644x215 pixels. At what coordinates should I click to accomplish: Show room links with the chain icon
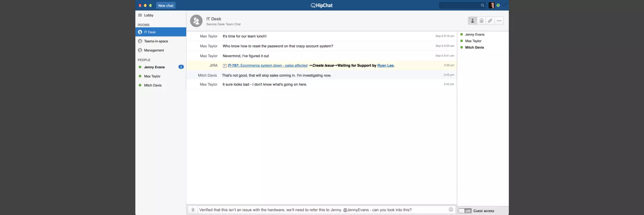(x=490, y=21)
